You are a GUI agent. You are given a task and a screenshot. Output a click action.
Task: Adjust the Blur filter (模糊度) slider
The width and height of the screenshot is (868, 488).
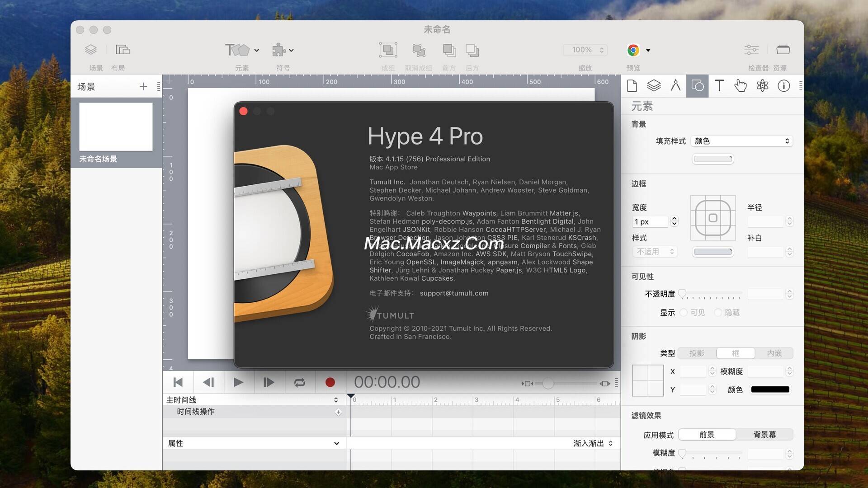pos(682,453)
